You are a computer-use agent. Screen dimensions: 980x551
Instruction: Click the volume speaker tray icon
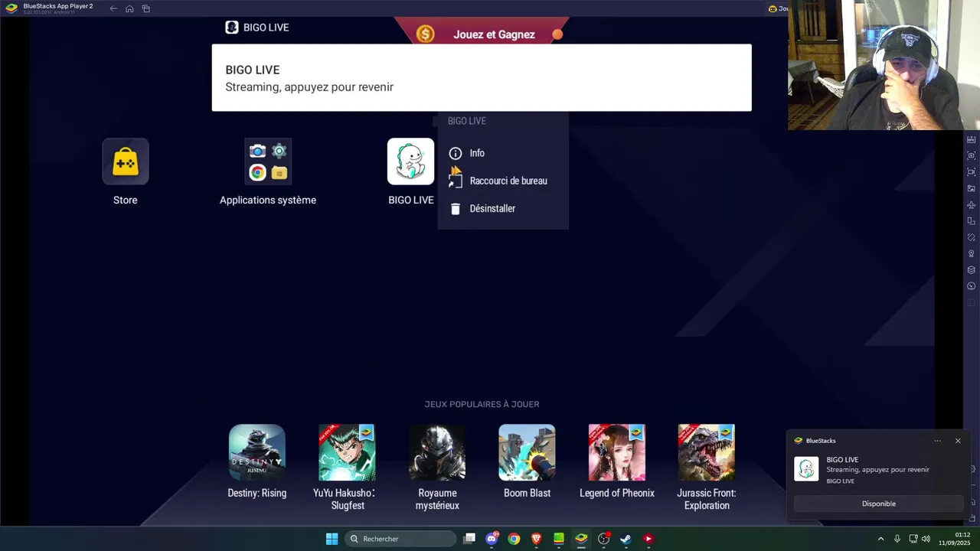click(x=926, y=539)
